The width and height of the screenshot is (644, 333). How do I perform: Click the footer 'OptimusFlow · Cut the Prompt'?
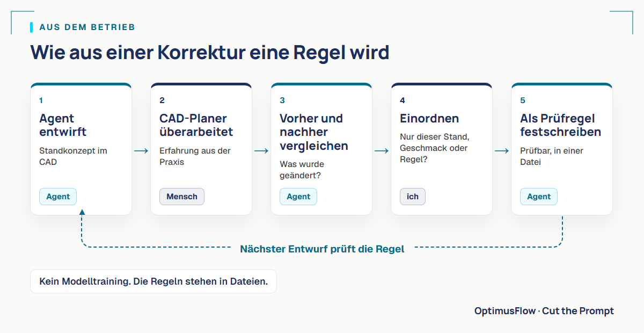coord(544,311)
